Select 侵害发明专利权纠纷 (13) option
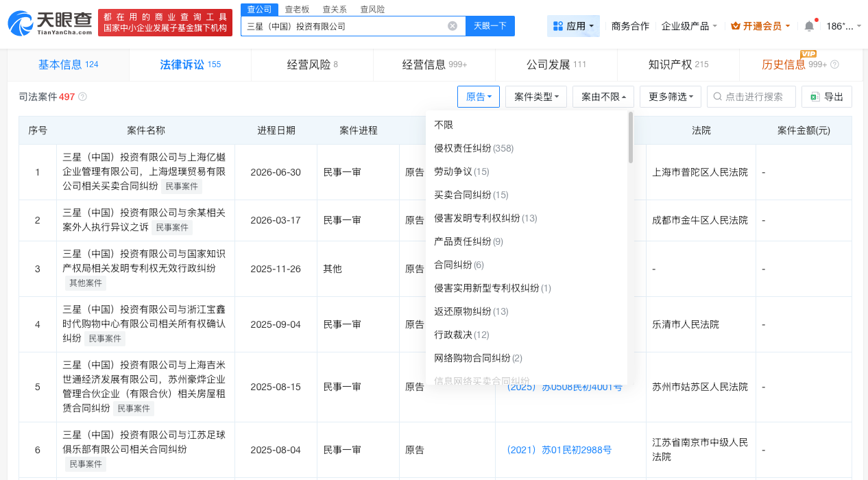 [527, 218]
